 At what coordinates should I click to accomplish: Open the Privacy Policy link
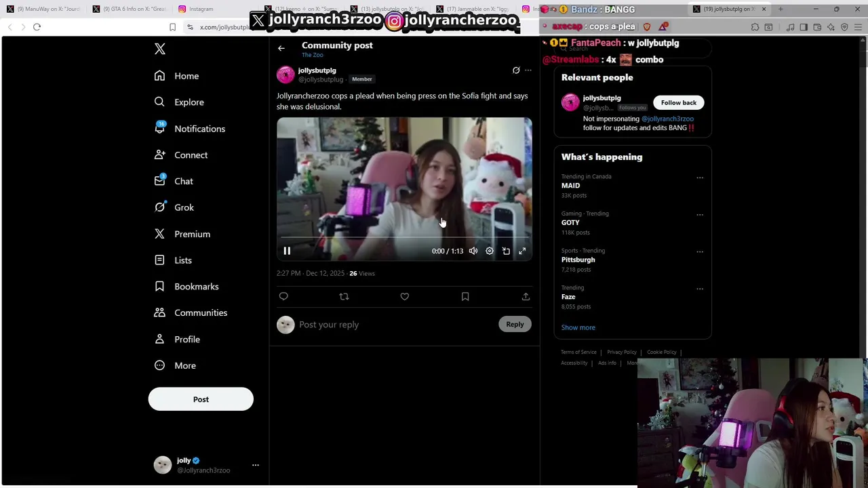622,352
